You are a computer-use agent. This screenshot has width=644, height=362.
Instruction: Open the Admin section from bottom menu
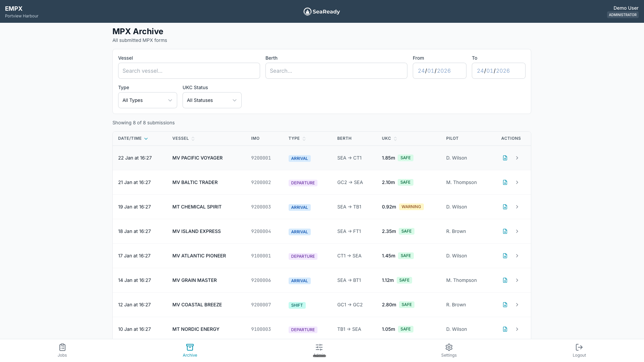point(319,350)
